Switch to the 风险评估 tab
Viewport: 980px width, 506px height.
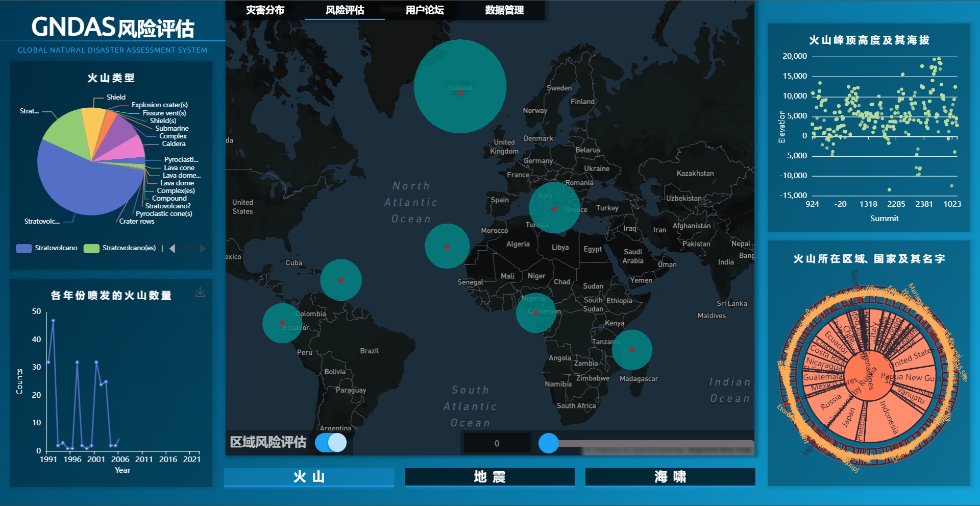click(345, 10)
